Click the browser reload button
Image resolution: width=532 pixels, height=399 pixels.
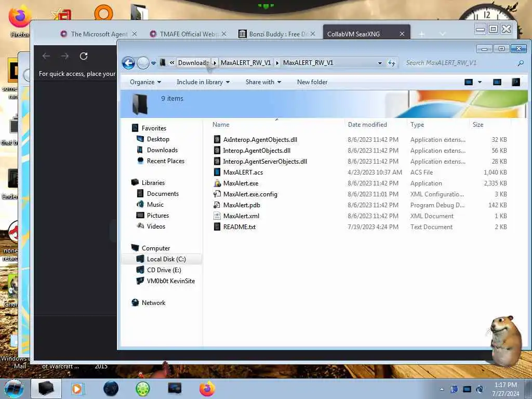coord(84,56)
